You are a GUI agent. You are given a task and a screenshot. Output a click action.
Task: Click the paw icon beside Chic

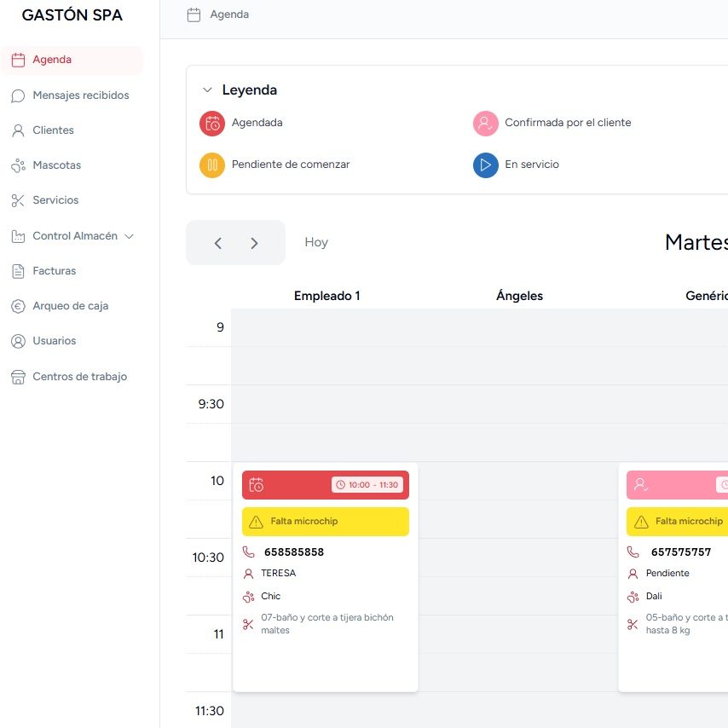[x=249, y=597]
